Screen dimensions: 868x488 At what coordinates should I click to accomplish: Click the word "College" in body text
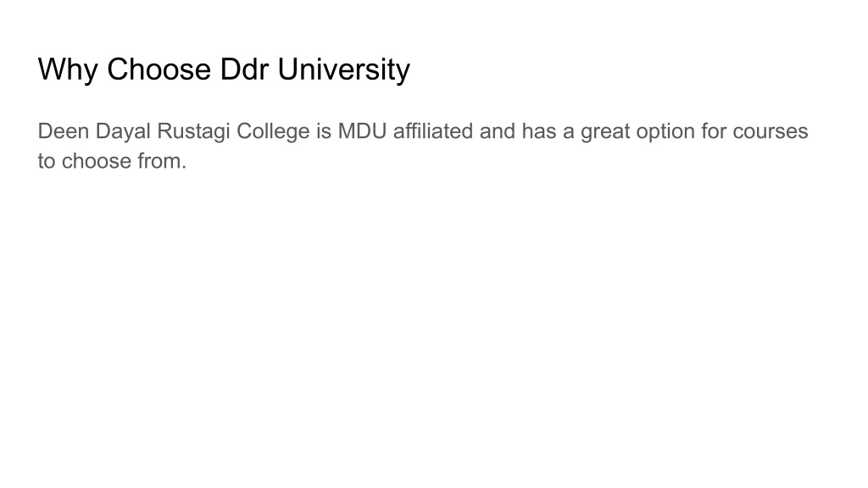pos(273,132)
